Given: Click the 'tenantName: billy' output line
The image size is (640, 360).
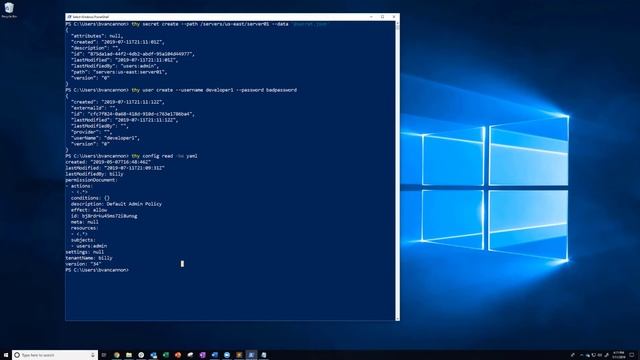Looking at the screenshot, I should point(89,258).
